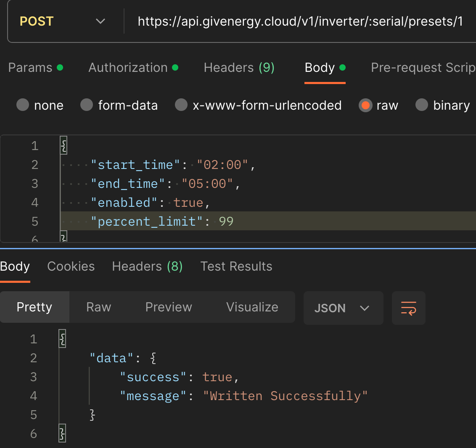
Task: Switch response view to Pretty
Action: (34, 307)
